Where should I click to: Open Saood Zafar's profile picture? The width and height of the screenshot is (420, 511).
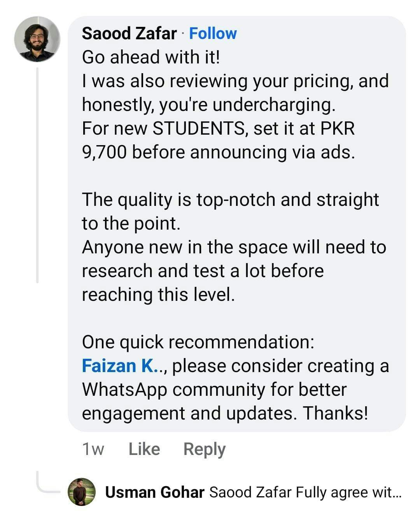[37, 39]
